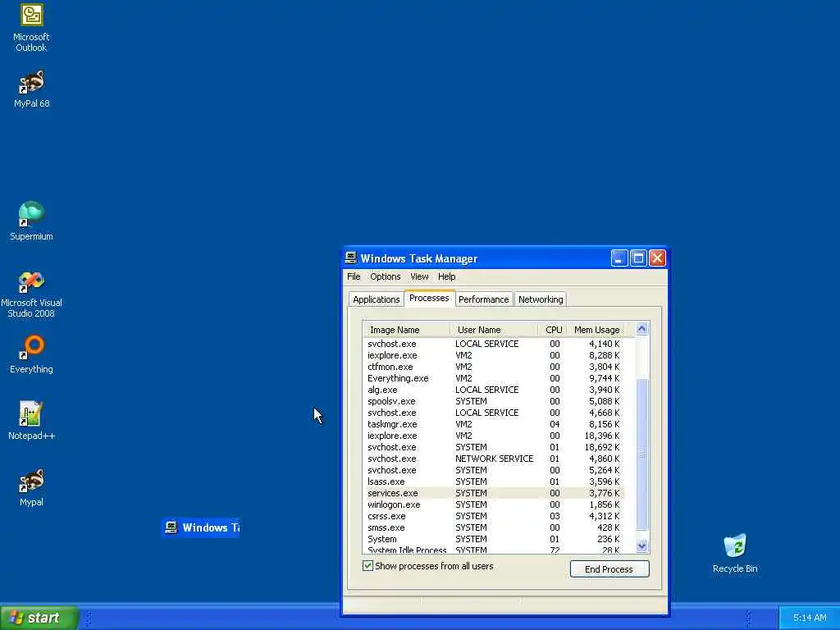Open the Microsoft Outlook desktop icon
This screenshot has height=630, width=840.
tap(32, 27)
